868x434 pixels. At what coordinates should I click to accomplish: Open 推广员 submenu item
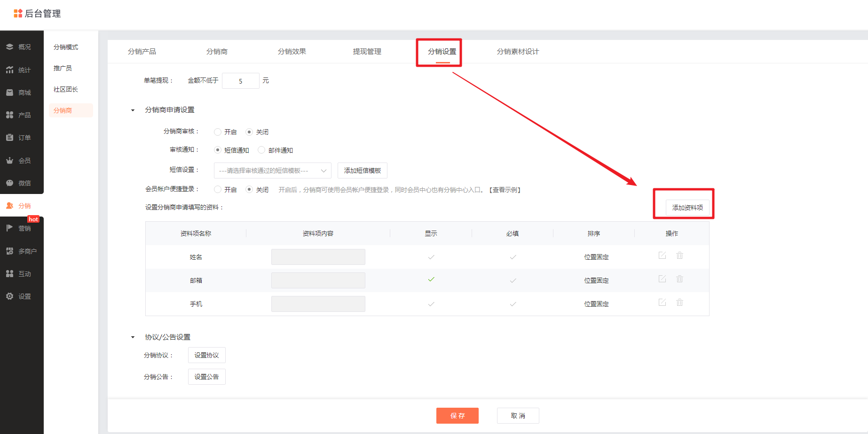[x=63, y=68]
